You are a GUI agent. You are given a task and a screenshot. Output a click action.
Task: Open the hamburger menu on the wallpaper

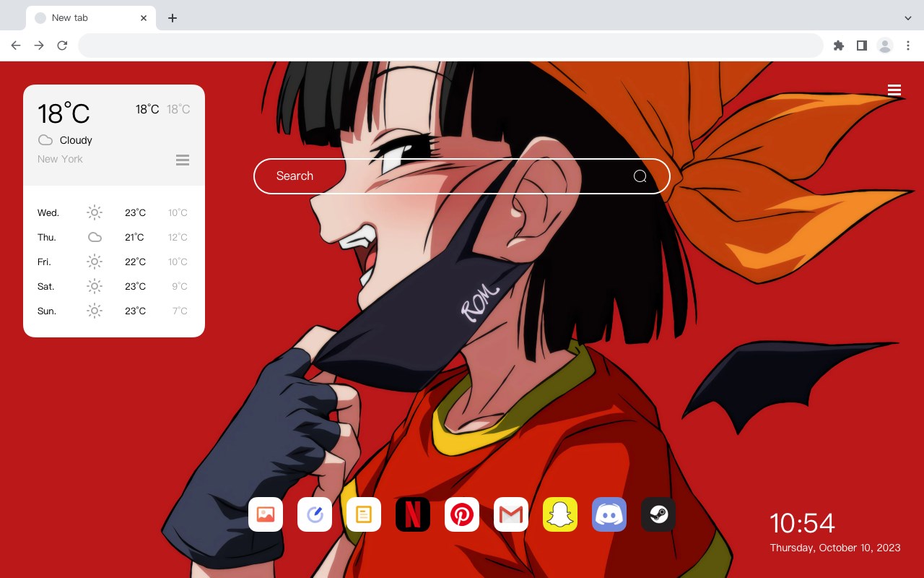pos(894,90)
